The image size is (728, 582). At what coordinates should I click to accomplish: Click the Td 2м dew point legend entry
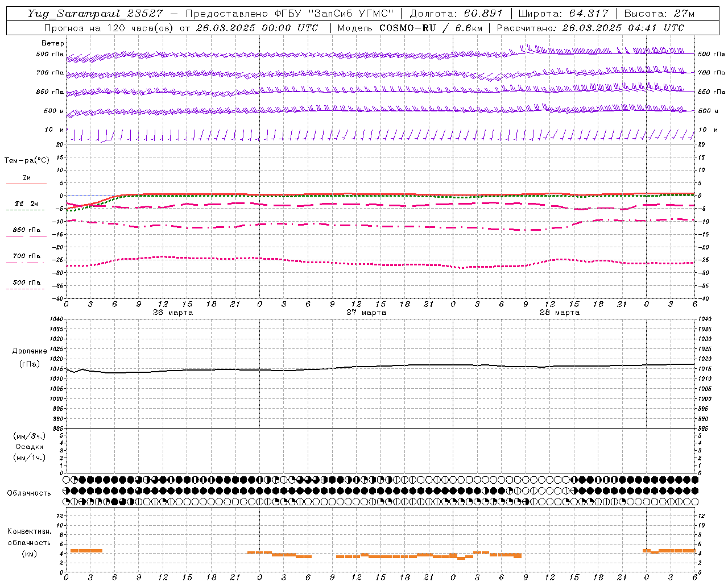click(x=27, y=203)
